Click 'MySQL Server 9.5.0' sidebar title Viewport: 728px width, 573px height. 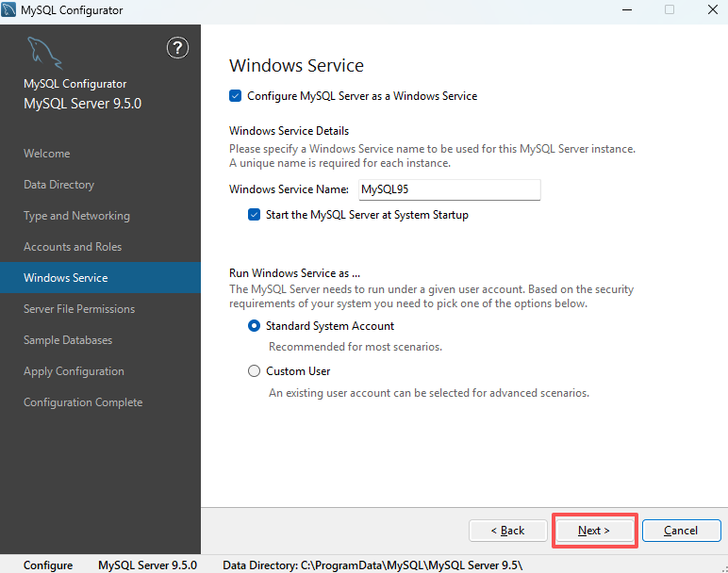point(83,104)
